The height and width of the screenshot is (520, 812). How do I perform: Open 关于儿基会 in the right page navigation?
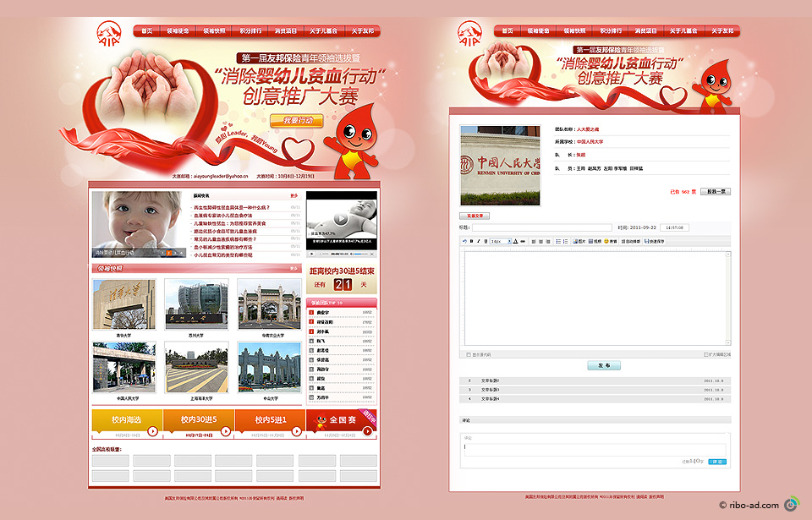pyautogui.click(x=683, y=31)
